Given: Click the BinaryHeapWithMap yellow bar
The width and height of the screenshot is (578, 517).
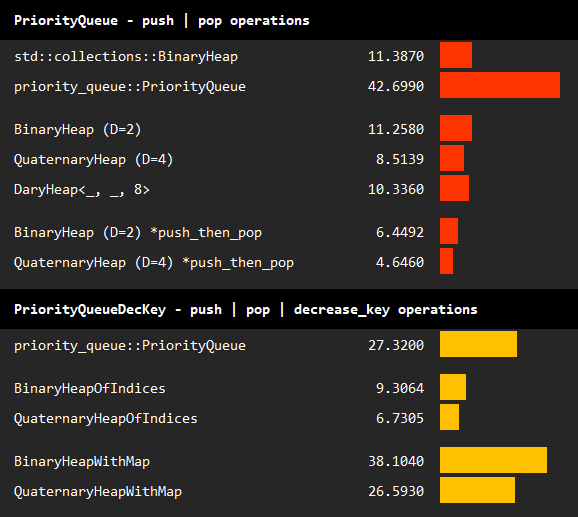Looking at the screenshot, I should pos(494,460).
